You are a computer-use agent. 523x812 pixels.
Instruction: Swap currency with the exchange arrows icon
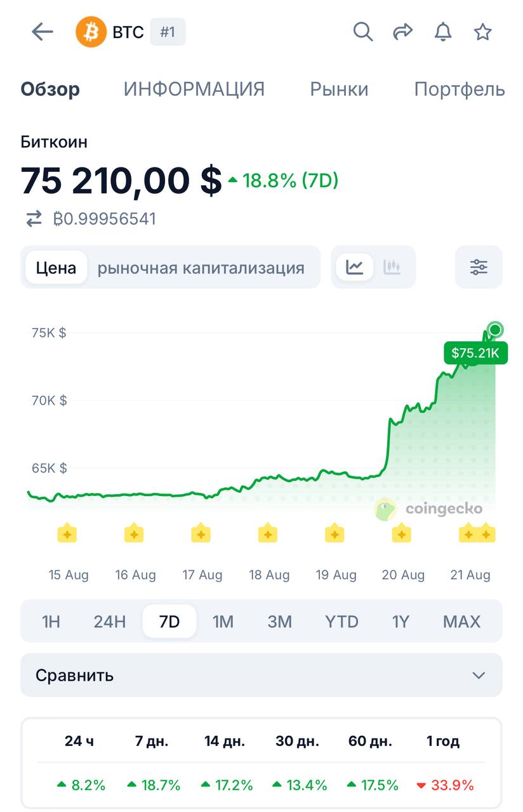click(x=34, y=219)
